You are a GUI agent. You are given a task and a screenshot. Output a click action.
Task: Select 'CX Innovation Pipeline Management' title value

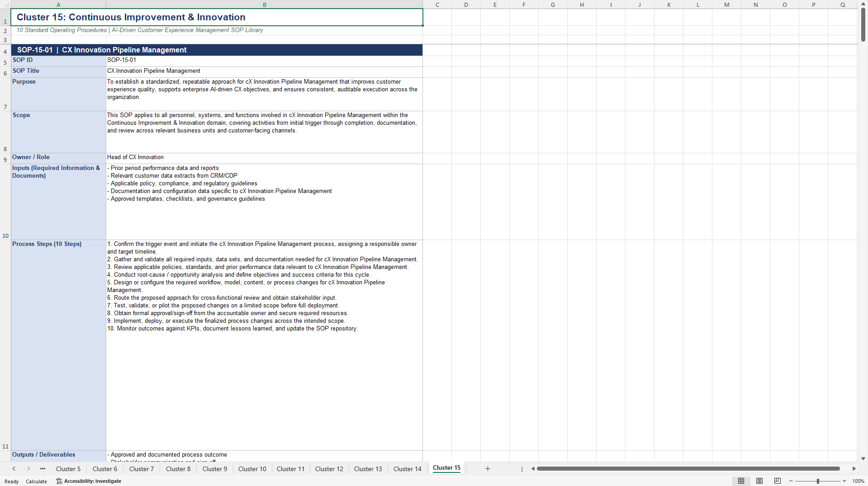pos(264,72)
